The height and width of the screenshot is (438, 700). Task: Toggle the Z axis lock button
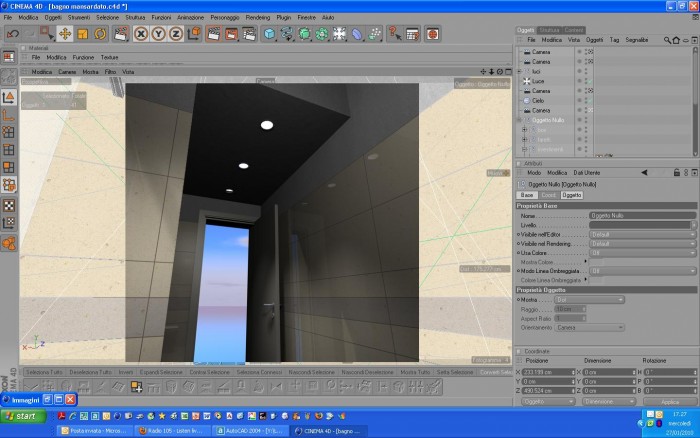176,34
